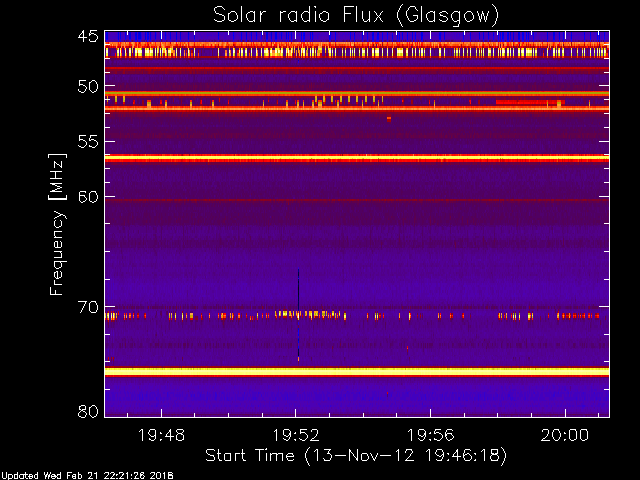Select the 60 frequency axis label
640x480 pixels.
coord(88,197)
